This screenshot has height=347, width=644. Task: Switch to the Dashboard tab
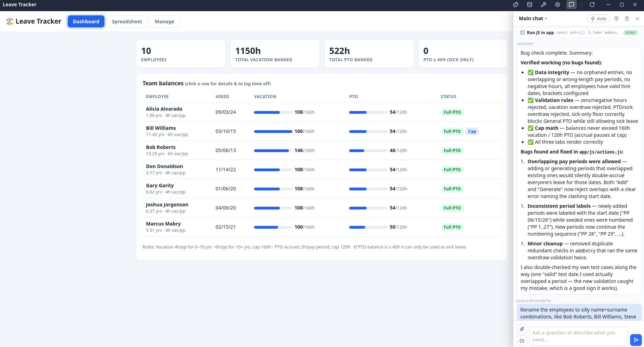86,21
